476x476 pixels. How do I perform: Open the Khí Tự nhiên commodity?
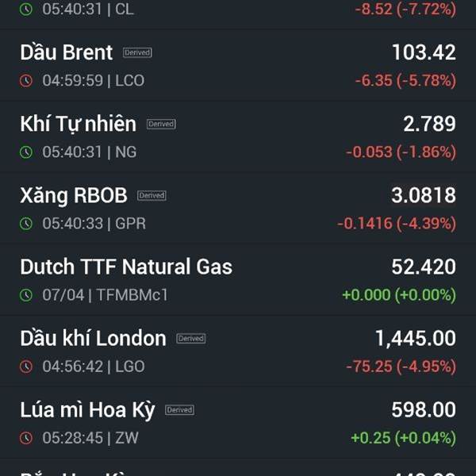point(238,137)
